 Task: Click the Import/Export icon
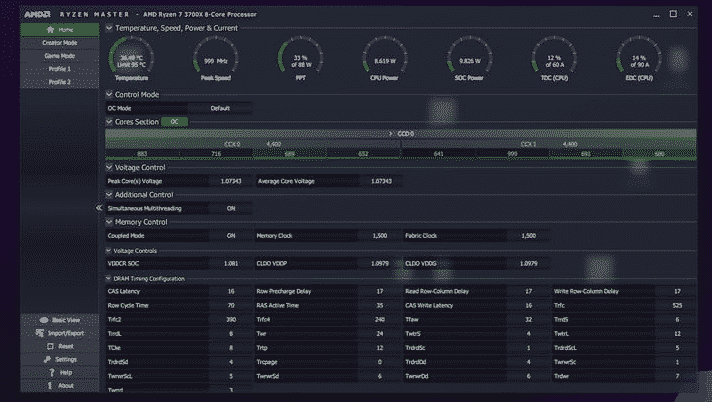tap(40, 333)
